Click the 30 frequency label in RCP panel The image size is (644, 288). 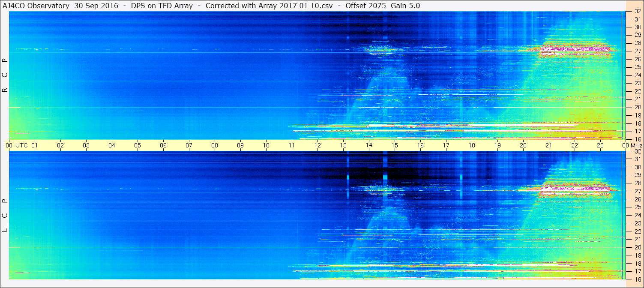637,27
